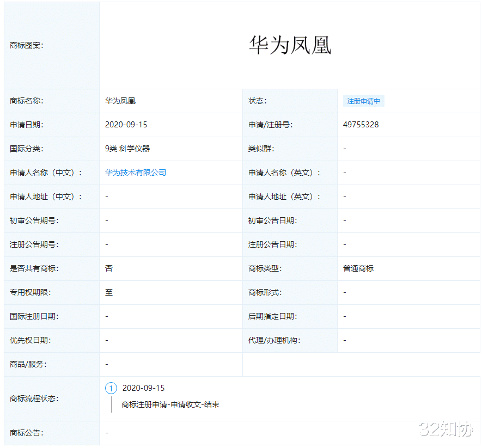
Task: Click the circled number 1 process step
Action: (x=111, y=388)
